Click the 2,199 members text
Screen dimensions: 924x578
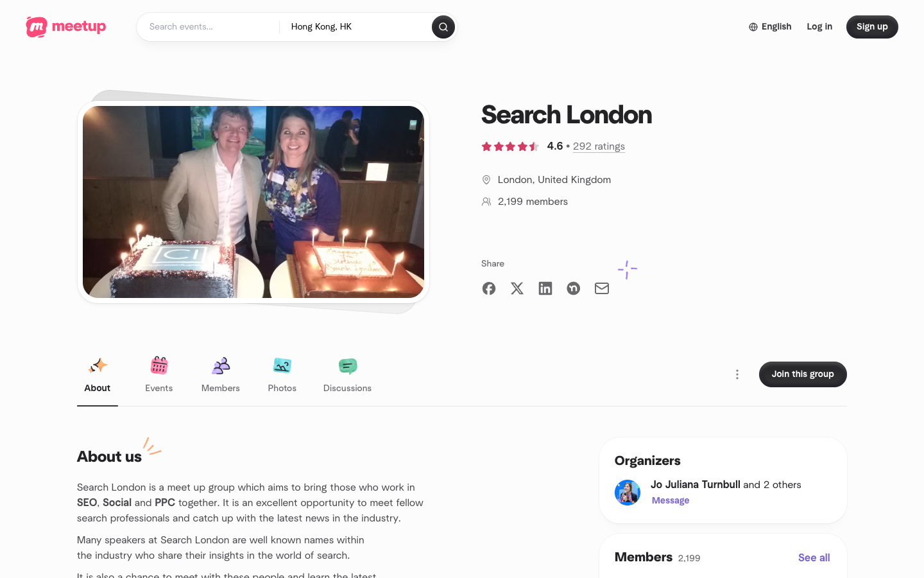pyautogui.click(x=533, y=202)
